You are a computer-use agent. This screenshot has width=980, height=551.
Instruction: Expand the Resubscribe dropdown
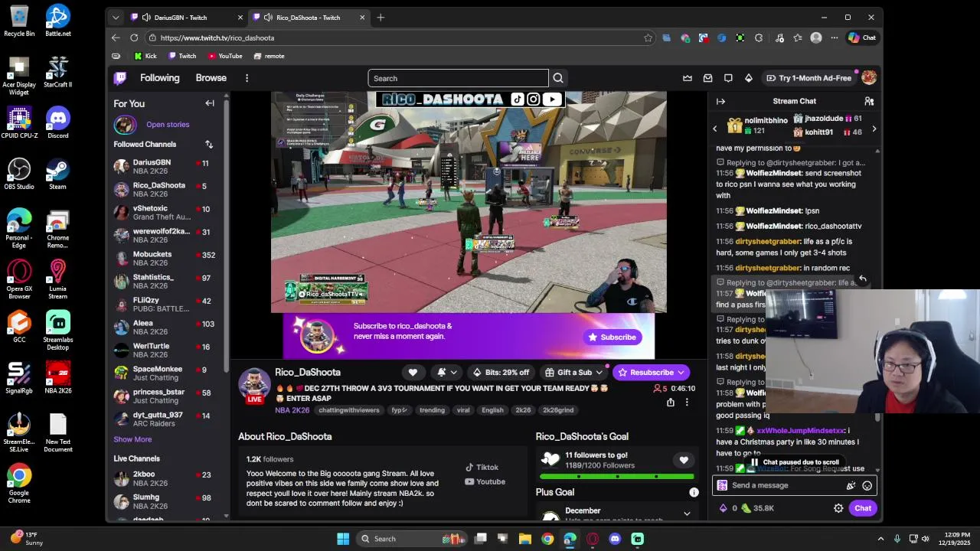[x=682, y=372]
